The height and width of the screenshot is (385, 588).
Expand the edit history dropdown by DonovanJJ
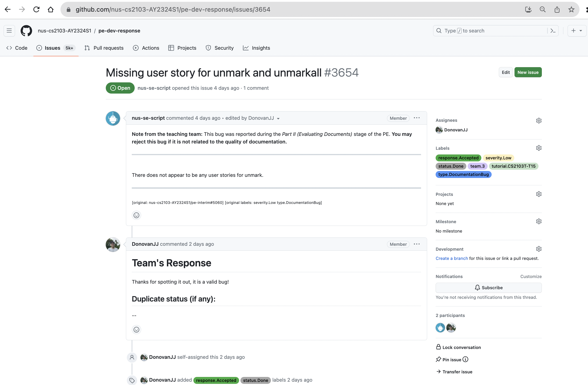tap(278, 118)
